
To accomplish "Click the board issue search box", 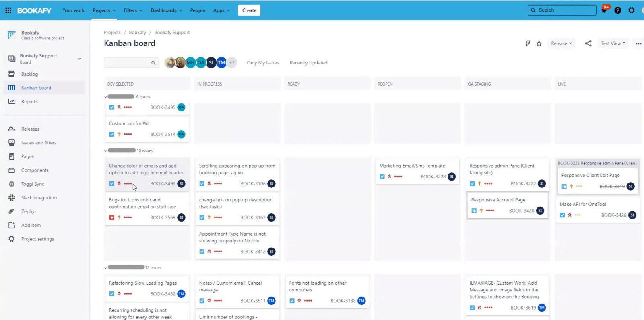I will coord(131,63).
